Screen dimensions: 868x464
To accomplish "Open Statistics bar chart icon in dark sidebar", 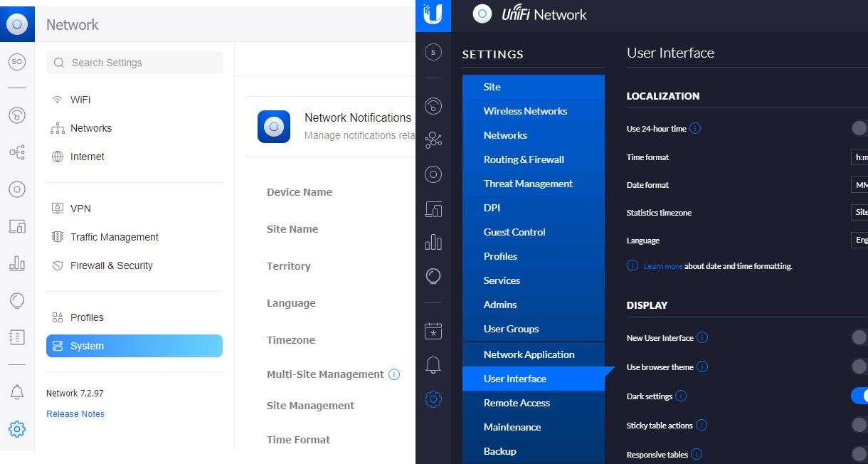I will pos(433,242).
